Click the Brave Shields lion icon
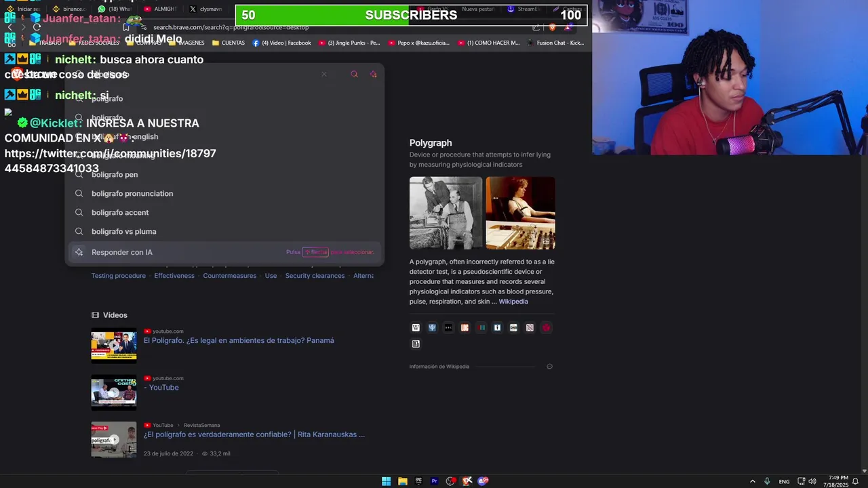The image size is (868, 488). [x=552, y=27]
